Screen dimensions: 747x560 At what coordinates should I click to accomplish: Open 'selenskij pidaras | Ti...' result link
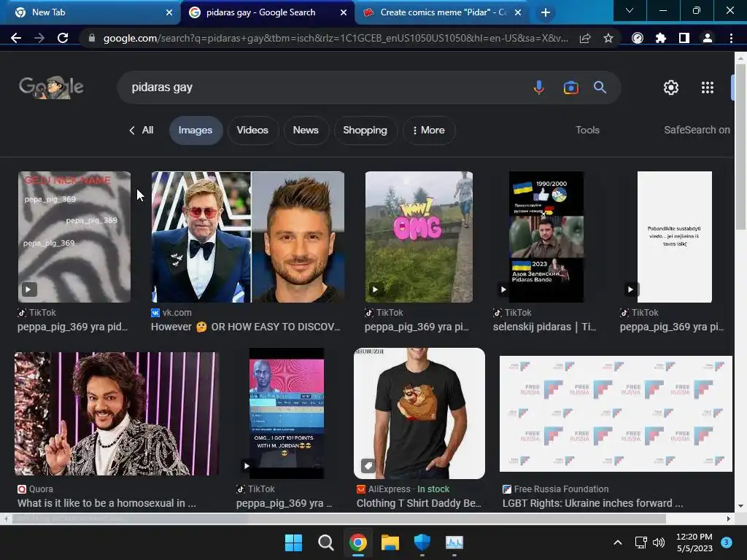544,327
